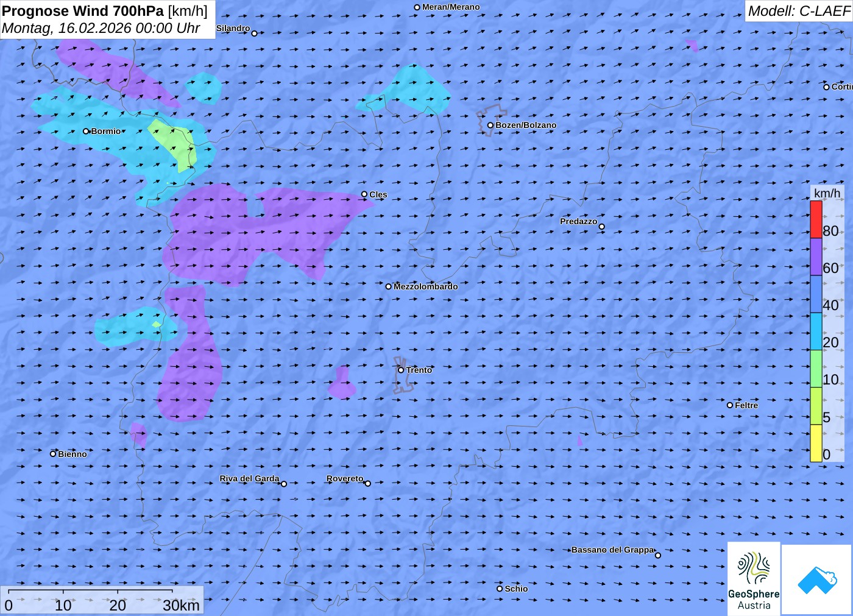The width and height of the screenshot is (853, 616).
Task: Click the 'Prognose Wind 700hPa' title
Action: pyautogui.click(x=83, y=11)
